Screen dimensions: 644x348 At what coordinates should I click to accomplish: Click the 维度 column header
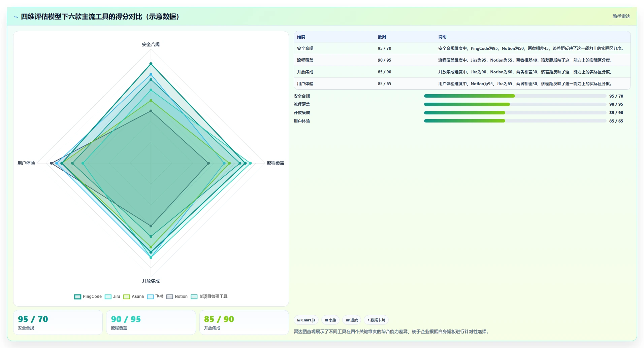(301, 37)
